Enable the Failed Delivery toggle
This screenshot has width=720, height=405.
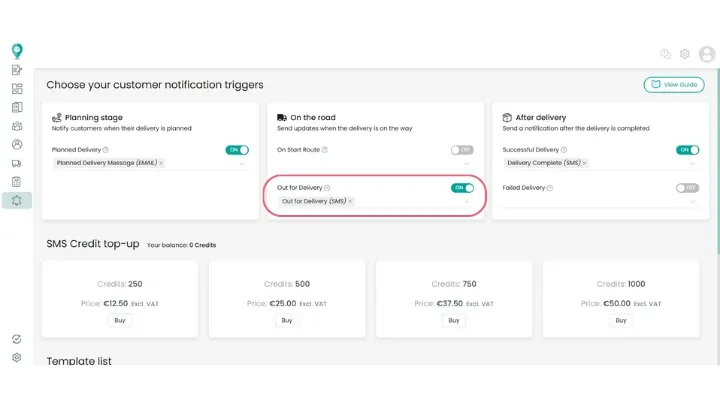pyautogui.click(x=687, y=188)
